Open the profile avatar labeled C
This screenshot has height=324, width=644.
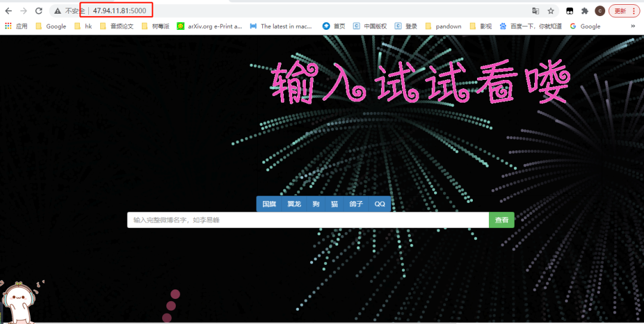(x=600, y=11)
